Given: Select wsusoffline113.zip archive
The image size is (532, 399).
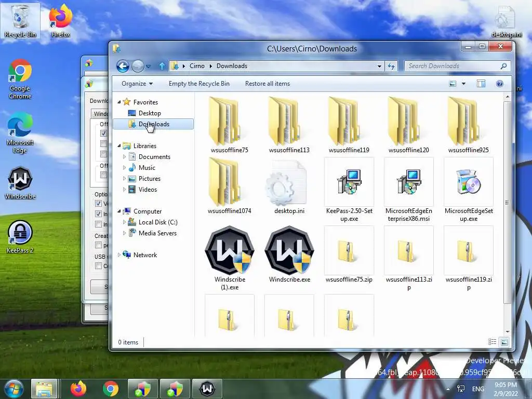Looking at the screenshot, I should (408, 258).
